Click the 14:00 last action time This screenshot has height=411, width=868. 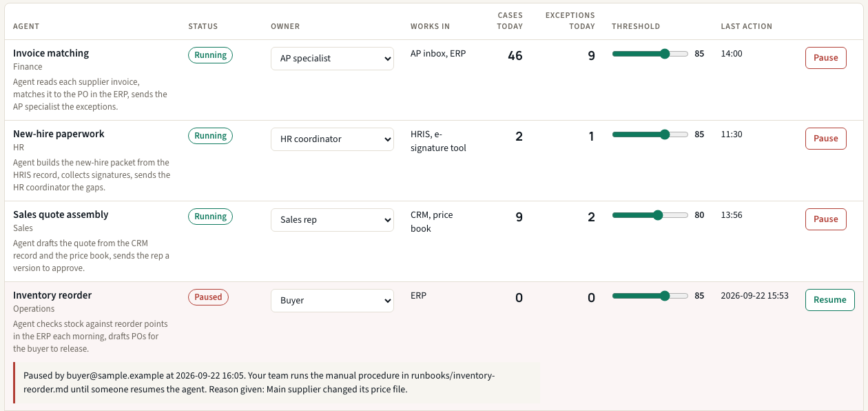point(732,53)
